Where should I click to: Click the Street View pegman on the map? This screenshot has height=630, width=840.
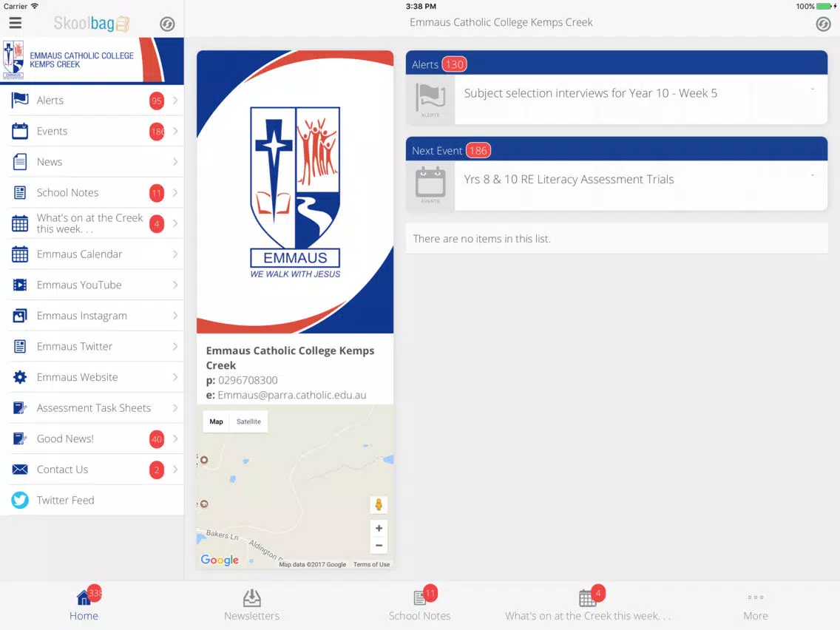click(379, 504)
